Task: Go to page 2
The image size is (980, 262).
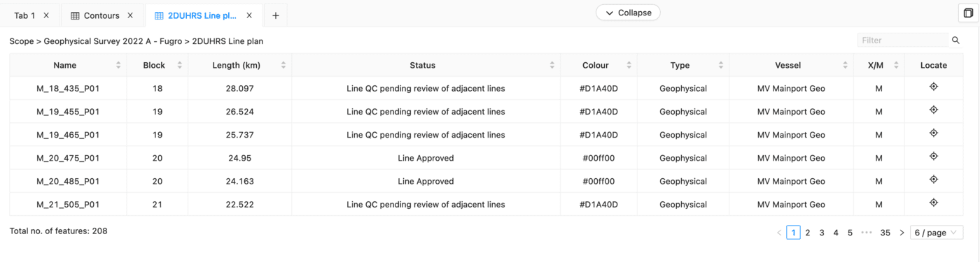Action: click(x=808, y=233)
